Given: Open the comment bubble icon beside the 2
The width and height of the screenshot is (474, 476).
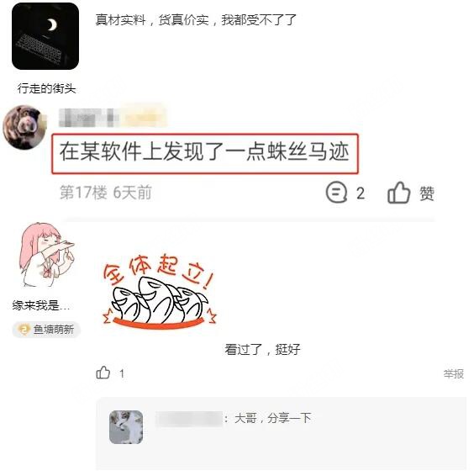Looking at the screenshot, I should [x=336, y=192].
